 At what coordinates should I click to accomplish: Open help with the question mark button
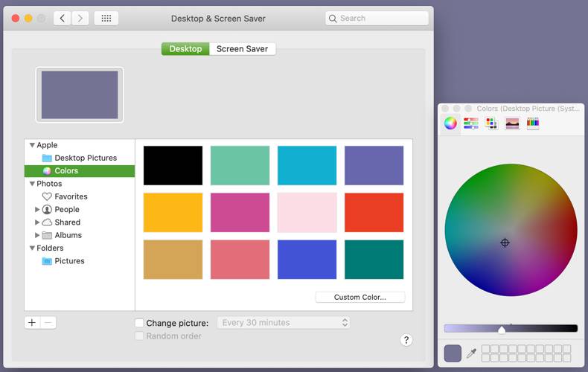(x=406, y=340)
